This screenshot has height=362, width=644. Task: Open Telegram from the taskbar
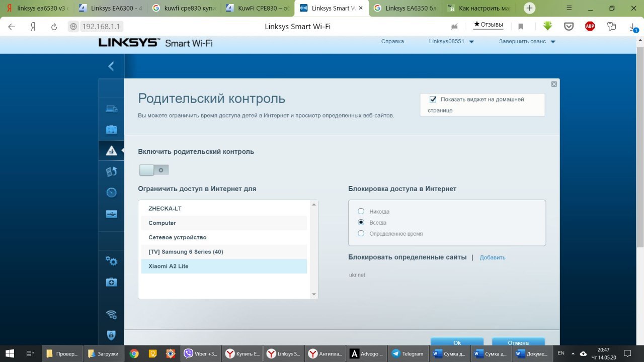(408, 353)
